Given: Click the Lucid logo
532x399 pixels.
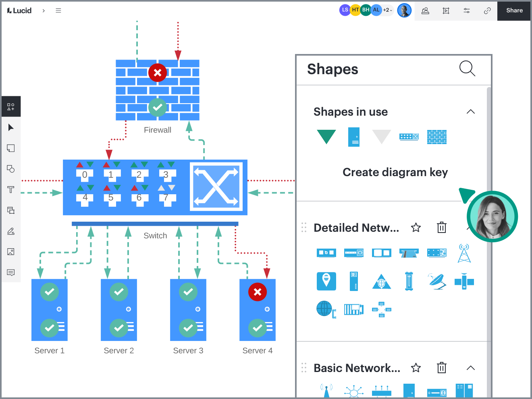Looking at the screenshot, I should (19, 10).
